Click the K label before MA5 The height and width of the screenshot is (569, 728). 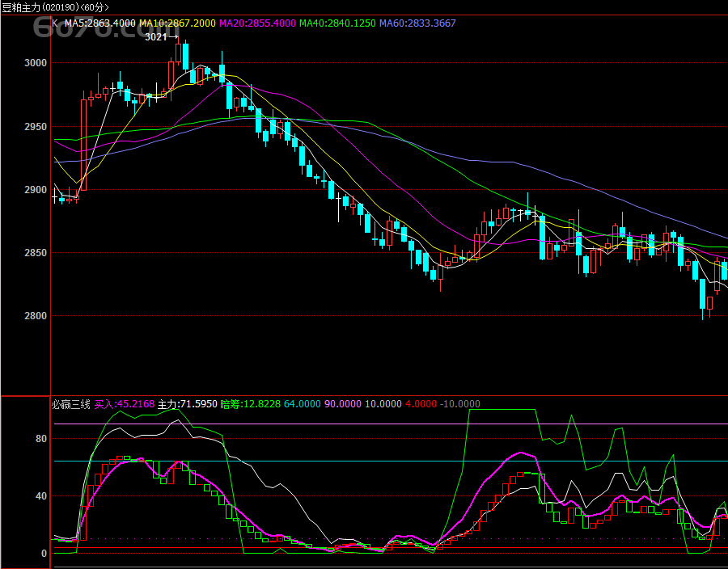[55, 23]
